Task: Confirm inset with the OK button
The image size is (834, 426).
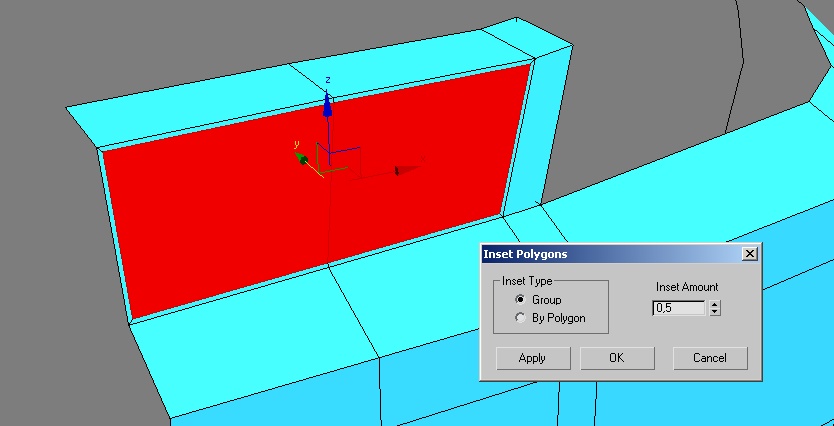Action: (617, 358)
